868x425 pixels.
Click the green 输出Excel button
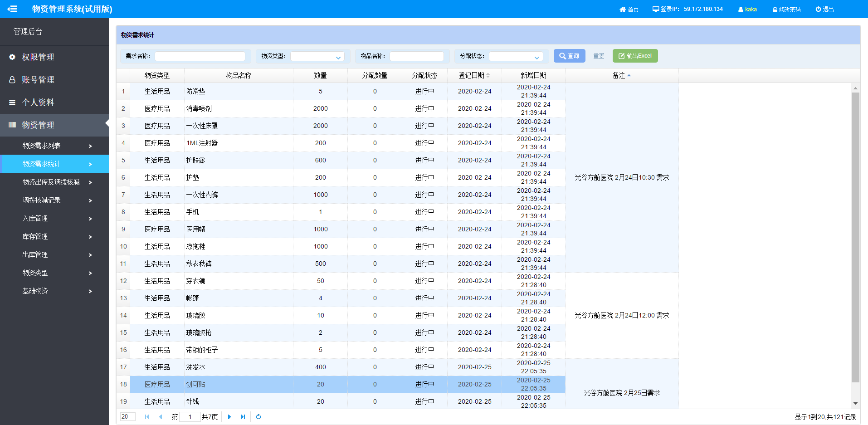(x=635, y=56)
